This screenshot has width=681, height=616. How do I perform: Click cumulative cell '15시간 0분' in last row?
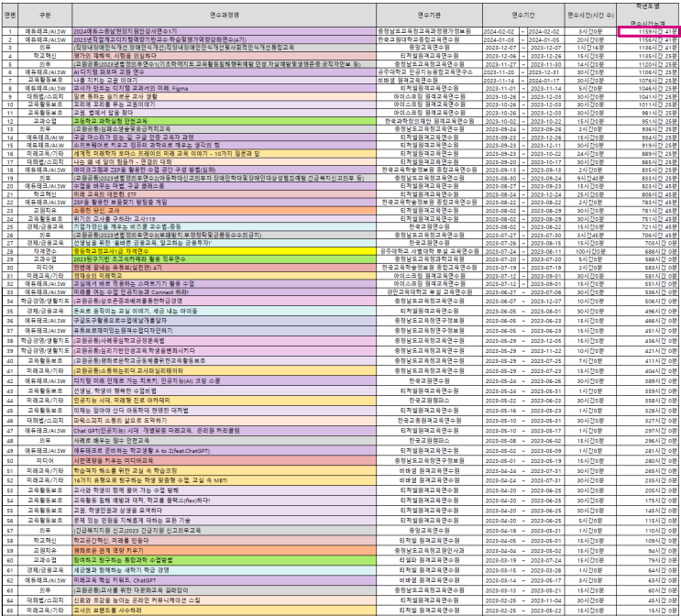tap(648, 610)
